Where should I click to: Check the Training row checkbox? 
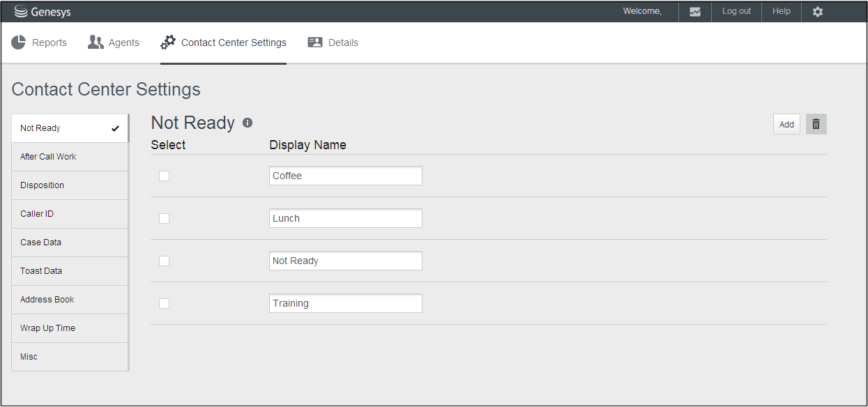(x=165, y=304)
